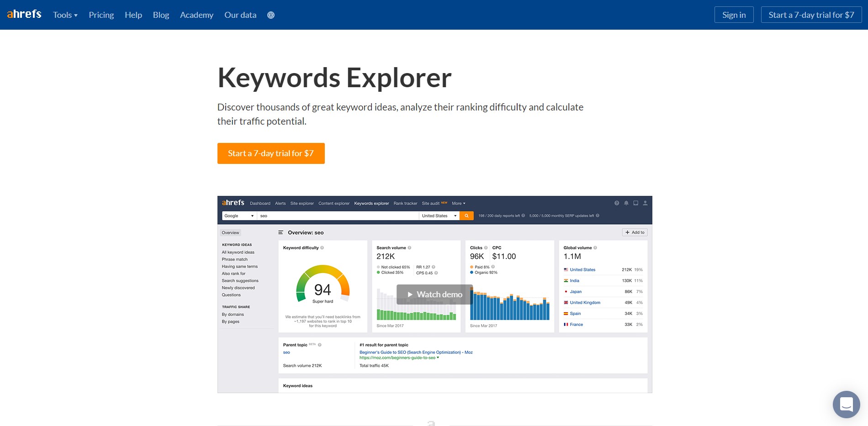The height and width of the screenshot is (426, 868).
Task: Click the orange search magnifier button
Action: tap(466, 216)
